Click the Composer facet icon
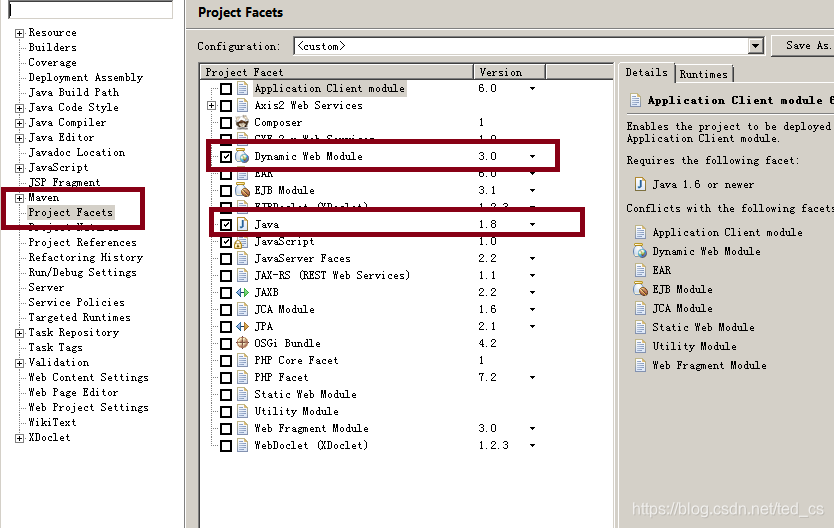Image resolution: width=834 pixels, height=528 pixels. click(243, 122)
